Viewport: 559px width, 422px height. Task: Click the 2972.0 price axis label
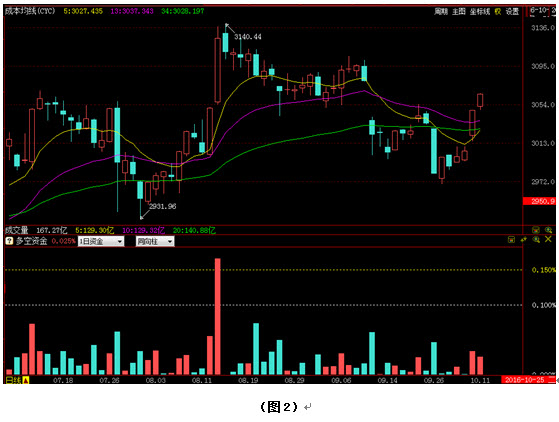tap(543, 182)
